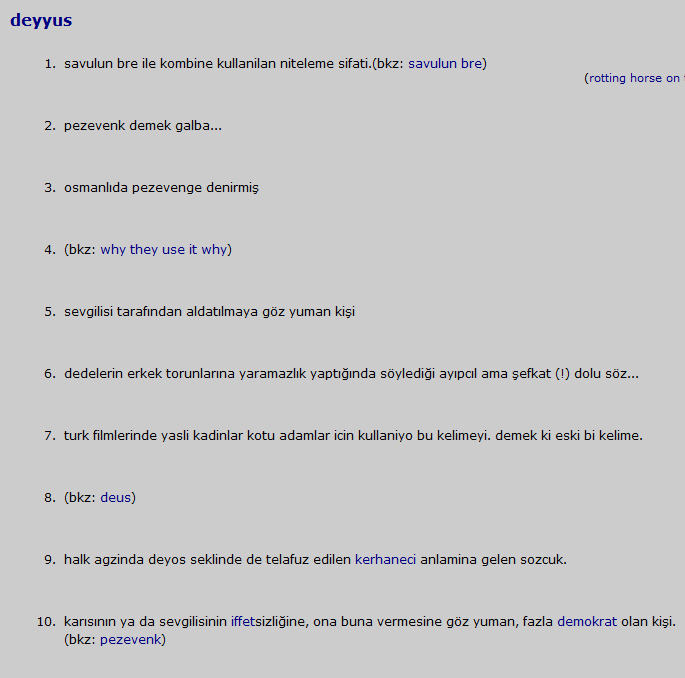Image resolution: width=685 pixels, height=678 pixels.
Task: Click entry number 1
Action: 50,63
